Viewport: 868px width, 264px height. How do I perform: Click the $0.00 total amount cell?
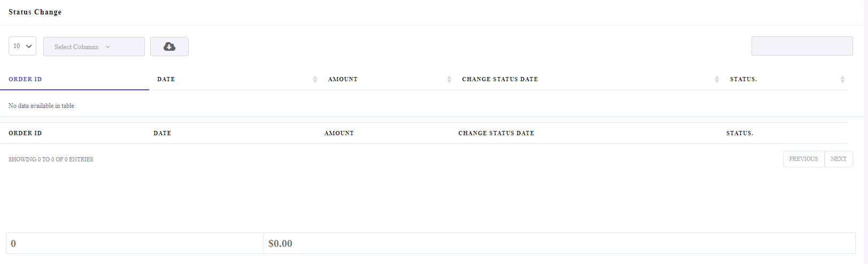pos(560,243)
